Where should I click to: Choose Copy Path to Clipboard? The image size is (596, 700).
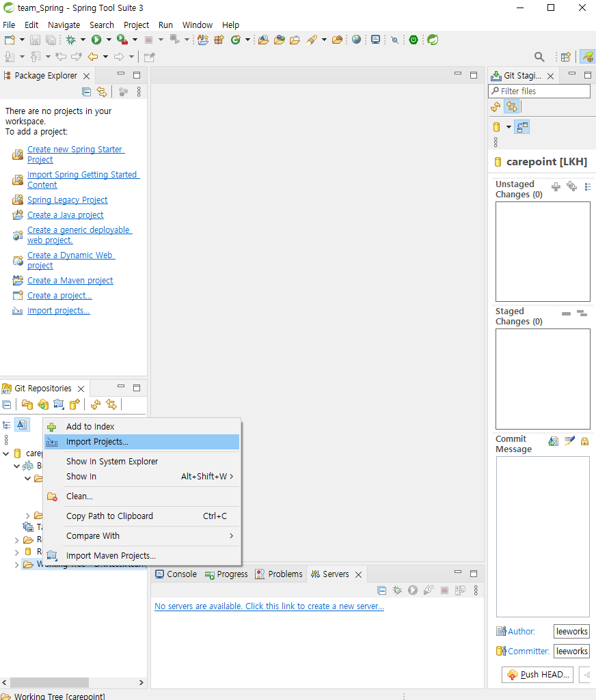coord(142,516)
